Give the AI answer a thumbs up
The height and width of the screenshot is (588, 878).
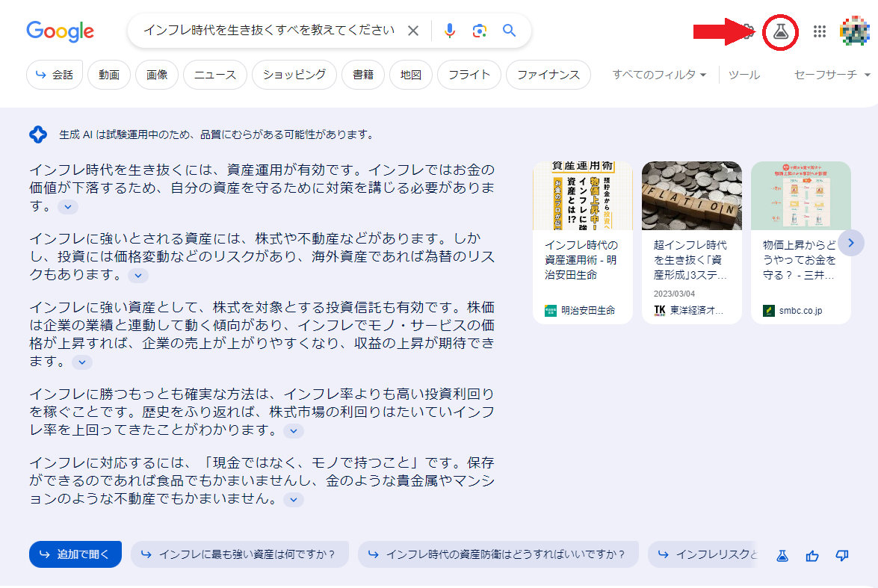812,555
